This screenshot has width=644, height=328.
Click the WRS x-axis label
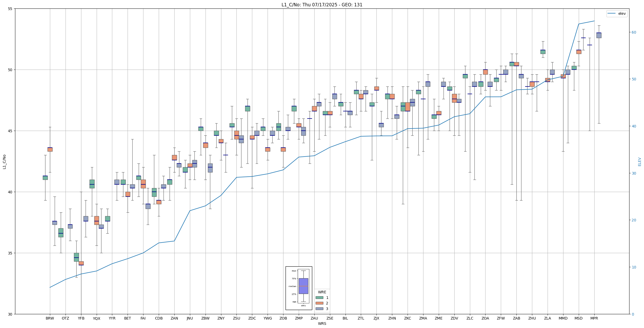322,324
